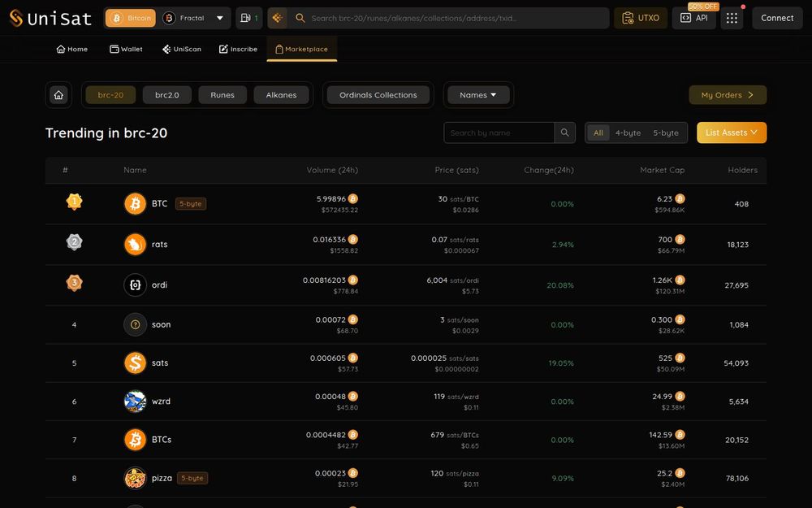
Task: Click the orange diamond icon beside search
Action: (277, 18)
